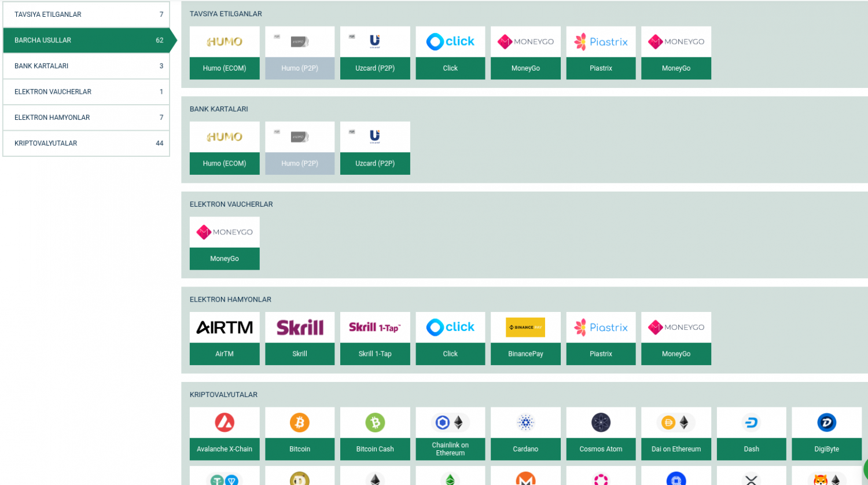Pick the AirTM e-wallet option
The width and height of the screenshot is (868, 485).
point(225,338)
